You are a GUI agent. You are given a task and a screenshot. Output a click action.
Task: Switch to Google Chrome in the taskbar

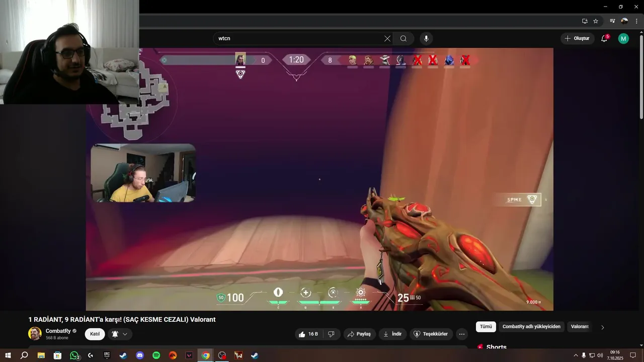(x=206, y=355)
